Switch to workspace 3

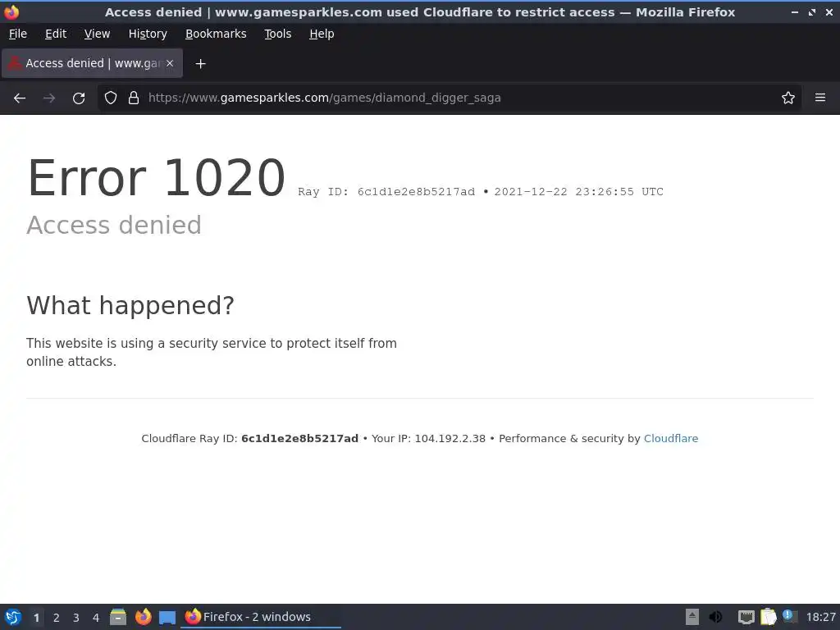(x=76, y=618)
